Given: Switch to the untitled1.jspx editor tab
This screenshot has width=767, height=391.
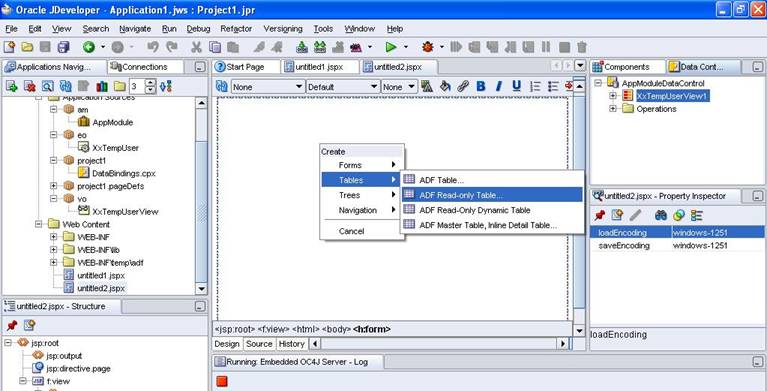Looking at the screenshot, I should pos(320,67).
